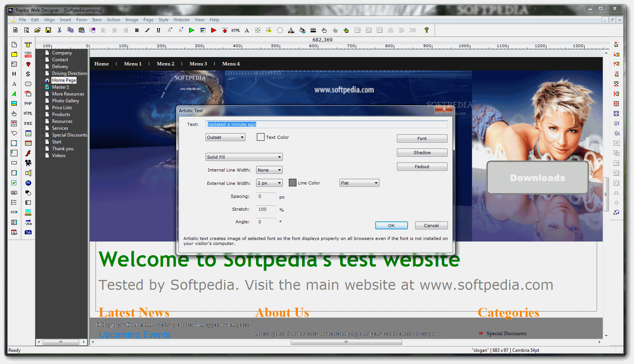Image resolution: width=634 pixels, height=364 pixels.
Task: Select the PDF document tool
Action: click(x=28, y=94)
